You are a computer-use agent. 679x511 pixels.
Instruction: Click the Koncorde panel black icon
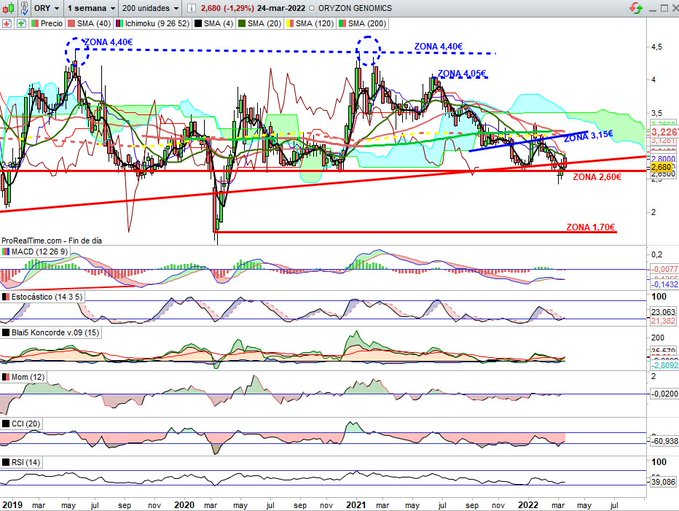6,333
